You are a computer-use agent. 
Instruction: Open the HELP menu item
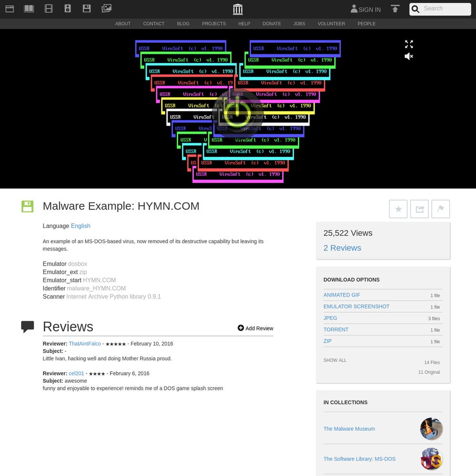point(244,24)
